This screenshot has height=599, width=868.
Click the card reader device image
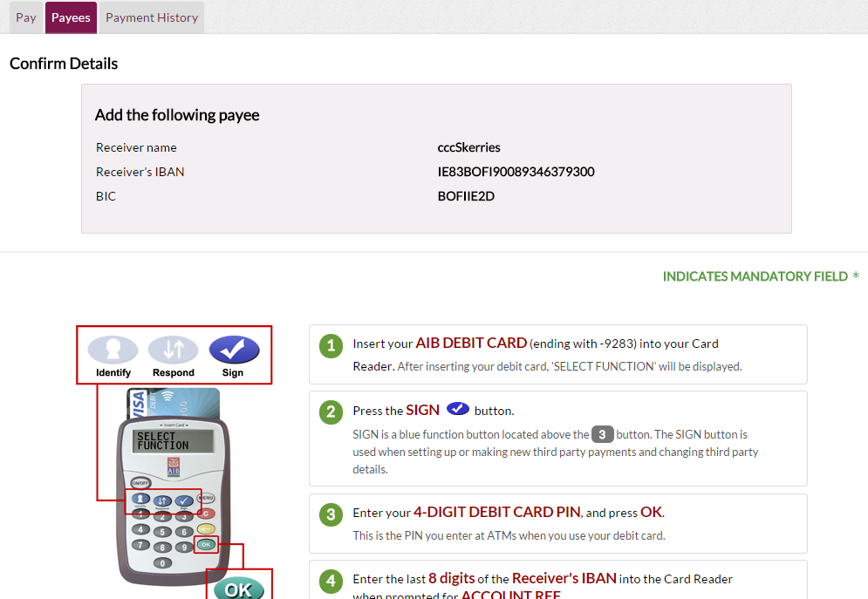(x=174, y=500)
